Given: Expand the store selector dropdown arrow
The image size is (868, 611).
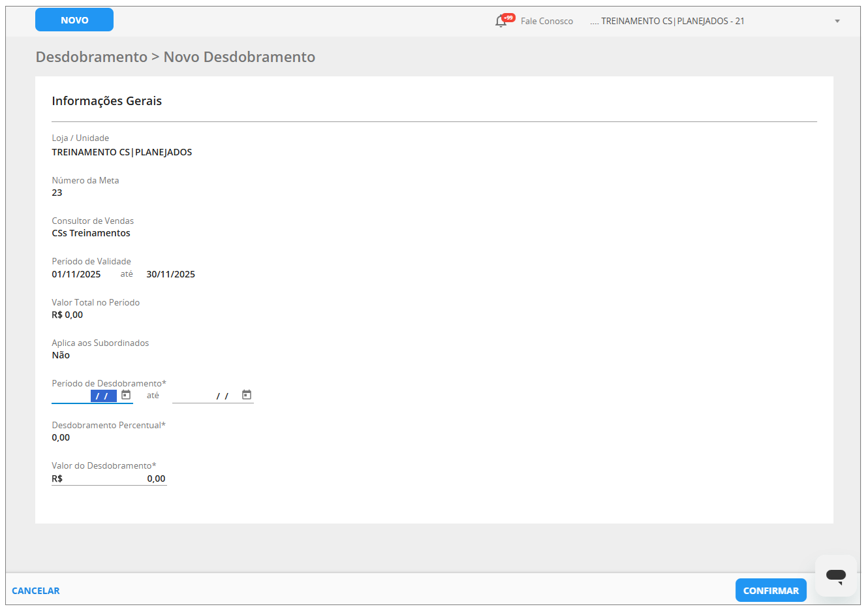Looking at the screenshot, I should [x=837, y=22].
